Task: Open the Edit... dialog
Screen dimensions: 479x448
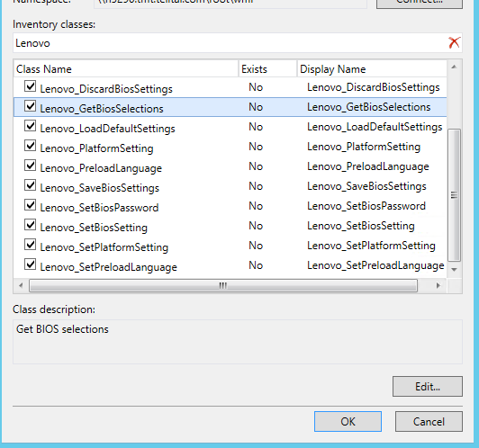Action: coord(428,386)
